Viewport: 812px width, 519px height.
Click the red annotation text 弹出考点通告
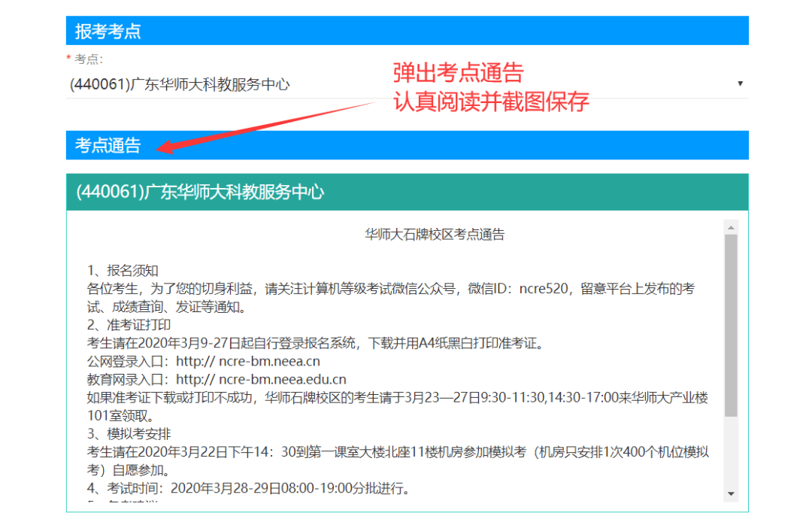459,73
